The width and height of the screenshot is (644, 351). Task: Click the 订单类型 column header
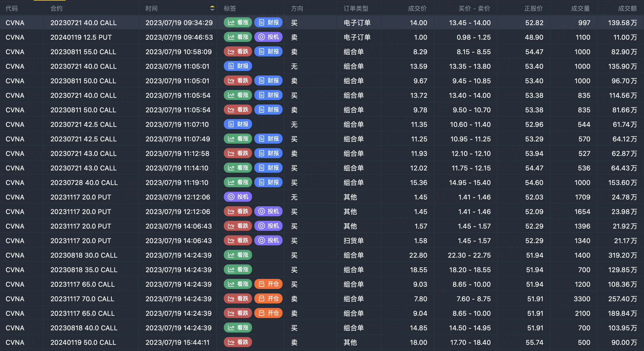(x=356, y=8)
